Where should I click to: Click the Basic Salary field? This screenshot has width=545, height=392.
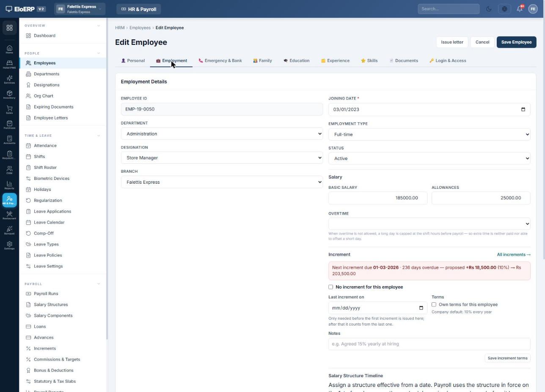coord(377,198)
